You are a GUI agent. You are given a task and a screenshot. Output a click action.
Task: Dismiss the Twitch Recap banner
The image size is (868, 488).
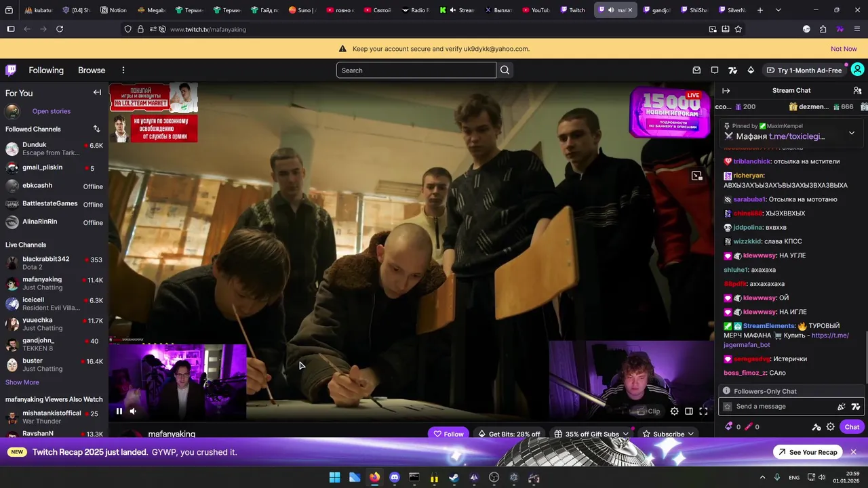(x=853, y=452)
